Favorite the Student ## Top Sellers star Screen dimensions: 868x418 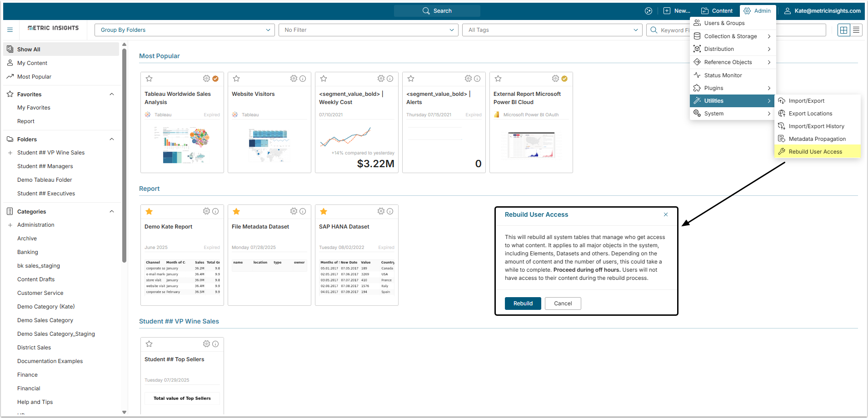149,344
